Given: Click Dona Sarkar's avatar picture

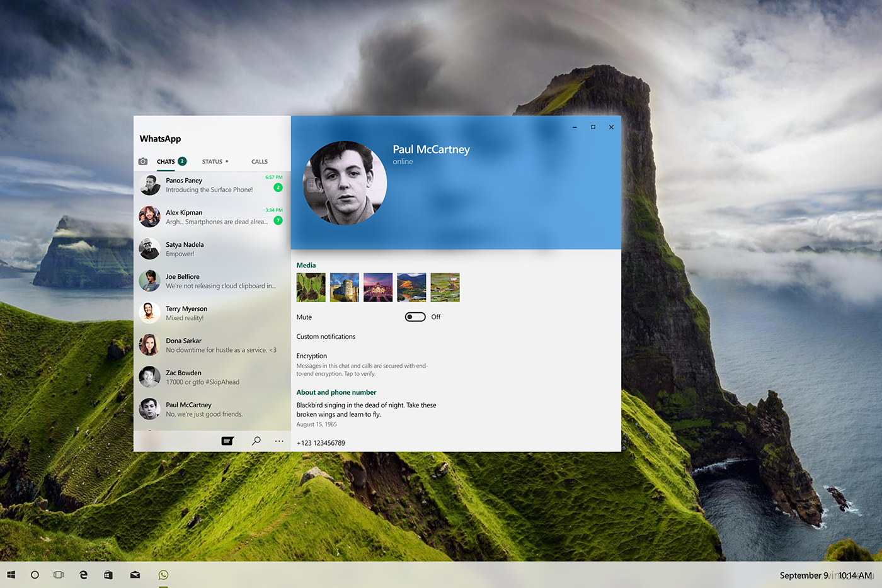Looking at the screenshot, I should pos(149,345).
